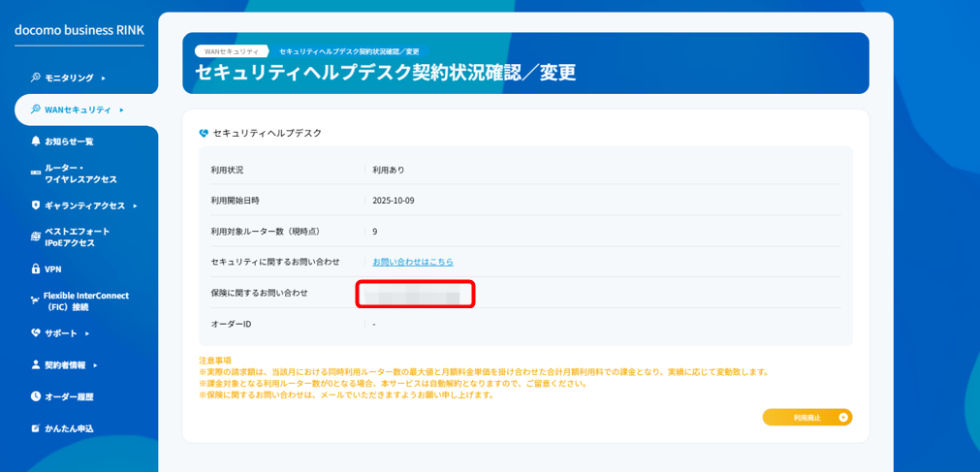Click the heart icon beside サポート

(36, 332)
